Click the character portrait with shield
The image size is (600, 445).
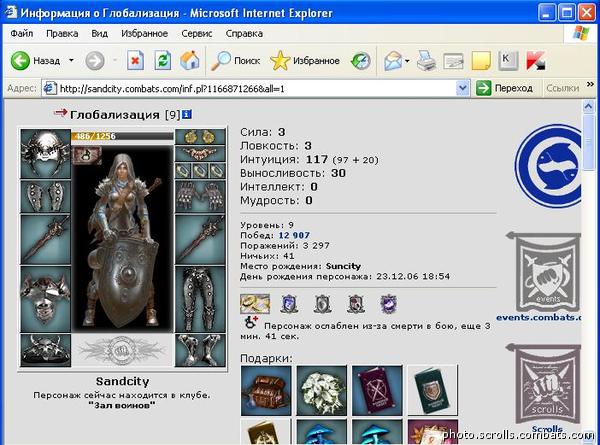pos(123,238)
